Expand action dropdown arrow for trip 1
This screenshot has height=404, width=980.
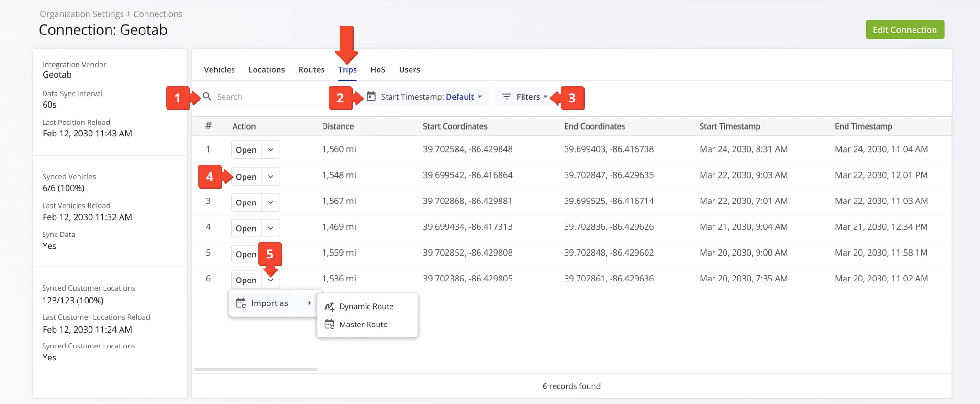tap(271, 150)
